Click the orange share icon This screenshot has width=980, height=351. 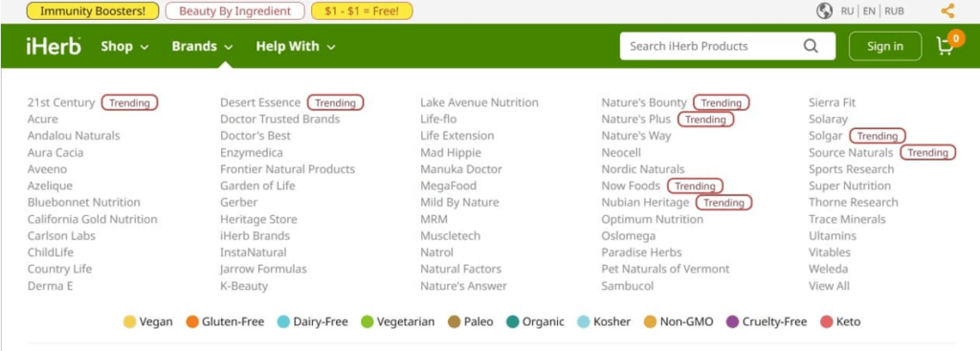tap(947, 11)
